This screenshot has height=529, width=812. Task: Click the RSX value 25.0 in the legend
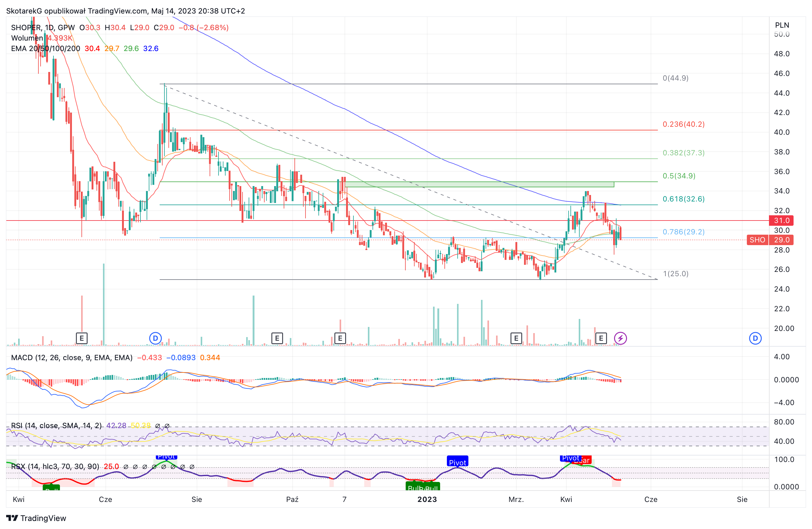coord(111,467)
